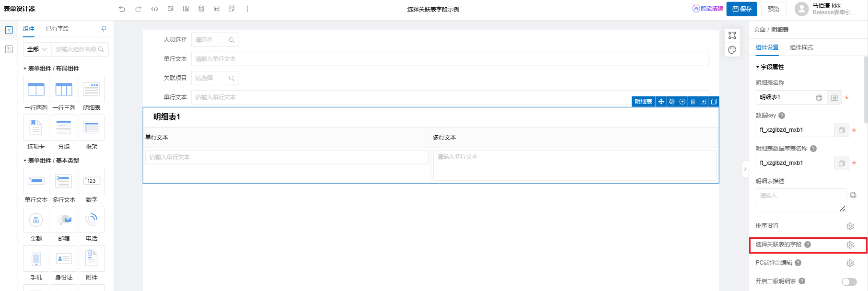Collapse the 字段属性 section

click(758, 67)
